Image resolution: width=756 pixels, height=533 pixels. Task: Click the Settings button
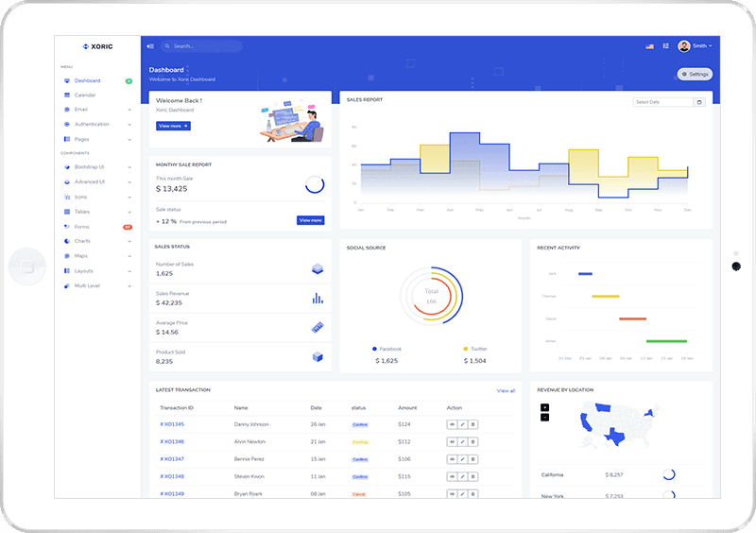pos(695,74)
